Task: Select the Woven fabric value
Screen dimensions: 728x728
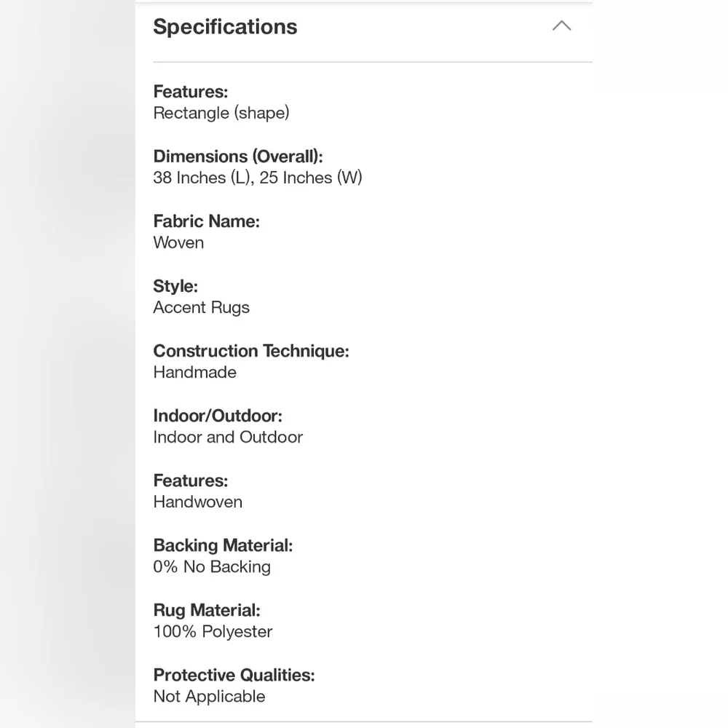Action: click(179, 242)
